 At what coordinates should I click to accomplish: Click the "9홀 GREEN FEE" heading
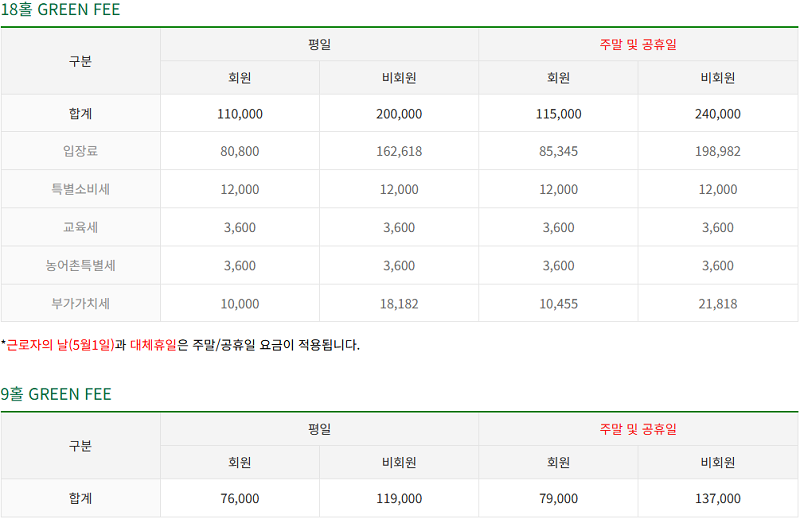56,394
